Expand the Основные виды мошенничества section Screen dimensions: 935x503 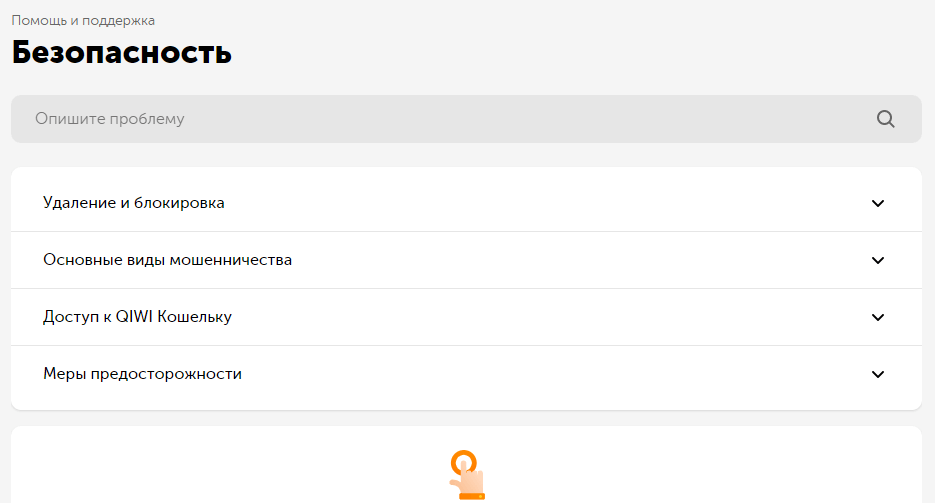pos(466,260)
